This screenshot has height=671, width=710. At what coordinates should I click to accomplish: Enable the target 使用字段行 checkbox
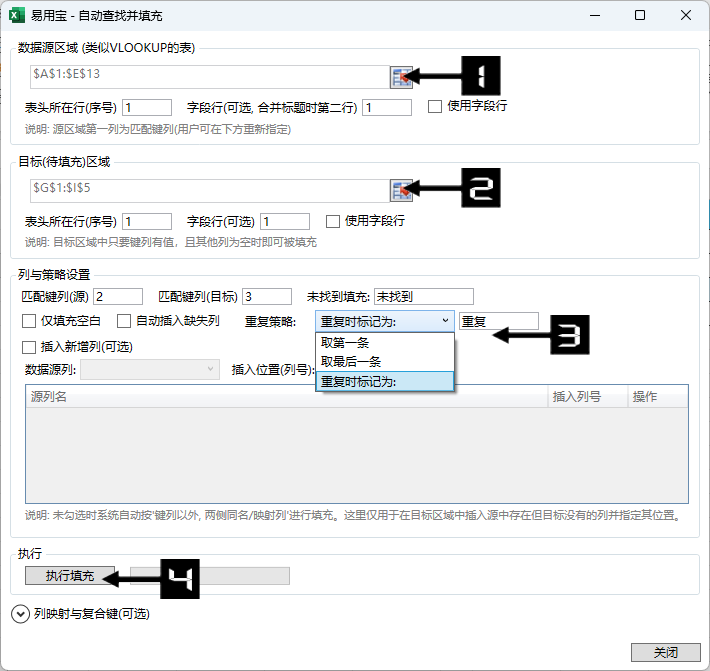click(x=333, y=221)
